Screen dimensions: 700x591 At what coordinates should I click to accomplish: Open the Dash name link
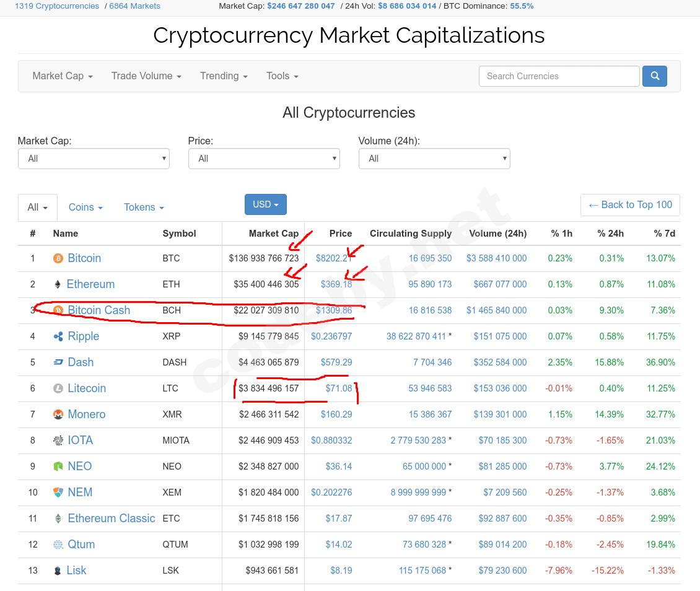(x=81, y=362)
